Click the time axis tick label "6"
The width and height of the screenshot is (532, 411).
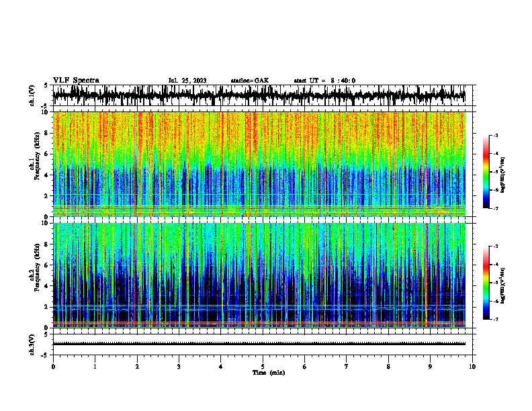click(305, 367)
